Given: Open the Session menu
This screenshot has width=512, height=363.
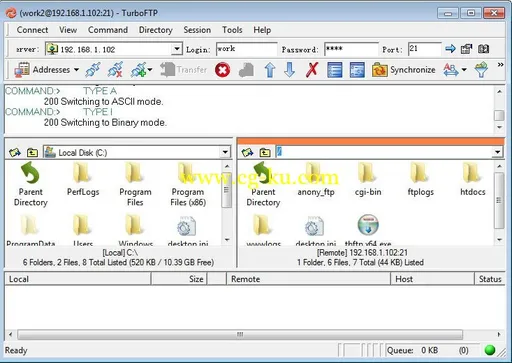Looking at the screenshot, I should [197, 30].
